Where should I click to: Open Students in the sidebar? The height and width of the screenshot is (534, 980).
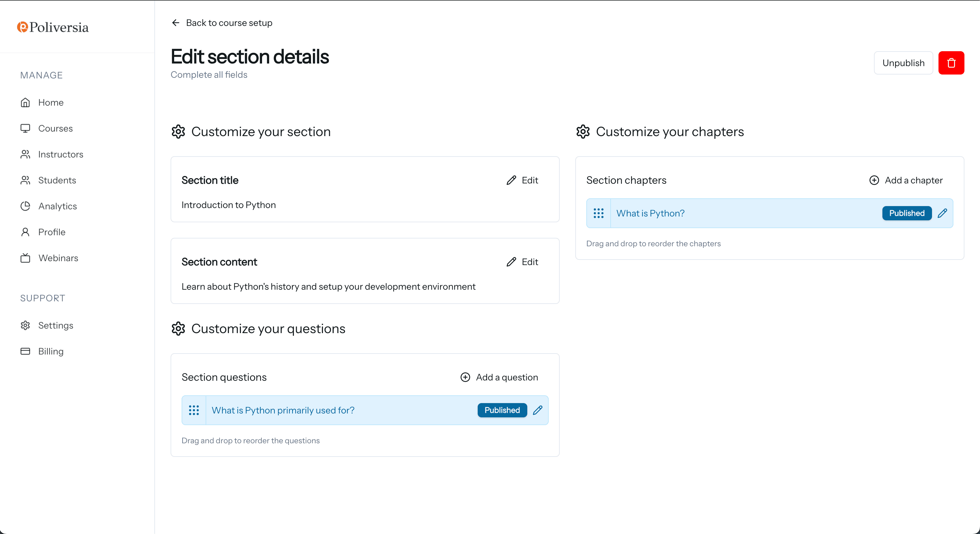coord(57,180)
